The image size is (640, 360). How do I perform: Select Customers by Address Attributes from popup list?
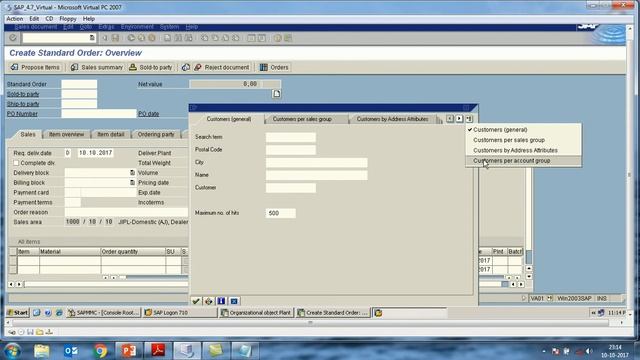point(524,150)
